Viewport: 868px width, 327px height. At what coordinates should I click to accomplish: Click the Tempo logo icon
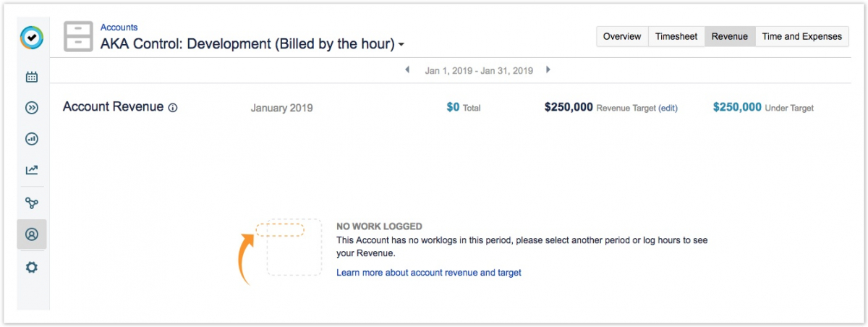tap(32, 37)
